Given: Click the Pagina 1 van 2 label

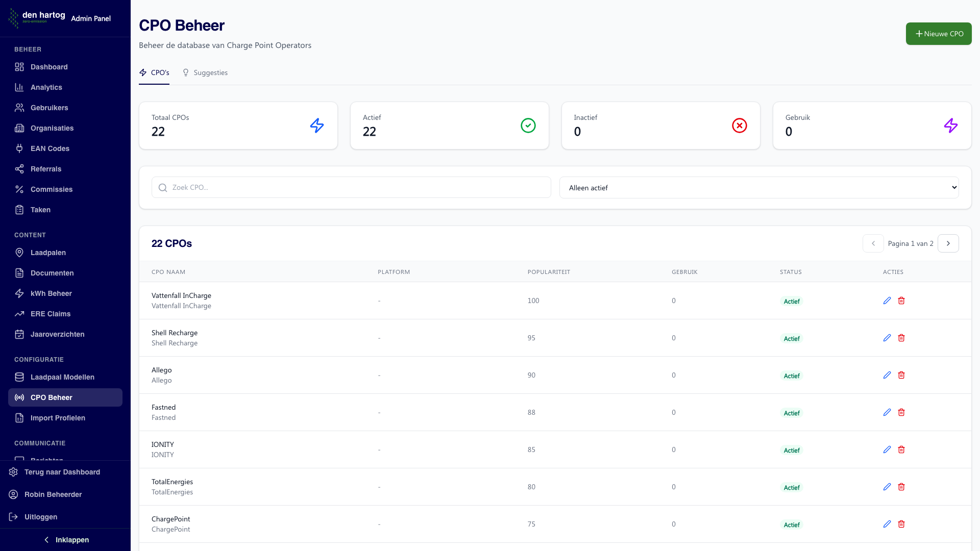Looking at the screenshot, I should point(911,243).
